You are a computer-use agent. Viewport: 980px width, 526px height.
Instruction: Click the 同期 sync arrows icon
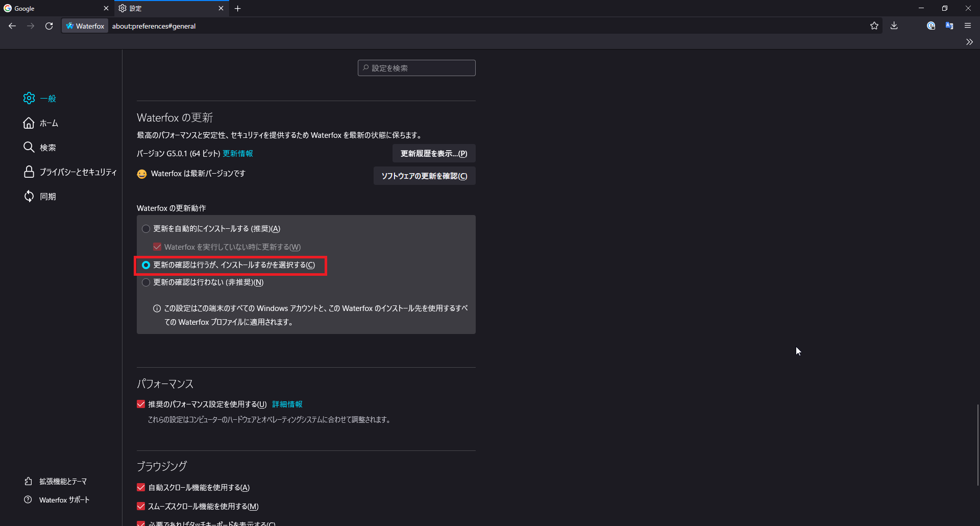(29, 197)
